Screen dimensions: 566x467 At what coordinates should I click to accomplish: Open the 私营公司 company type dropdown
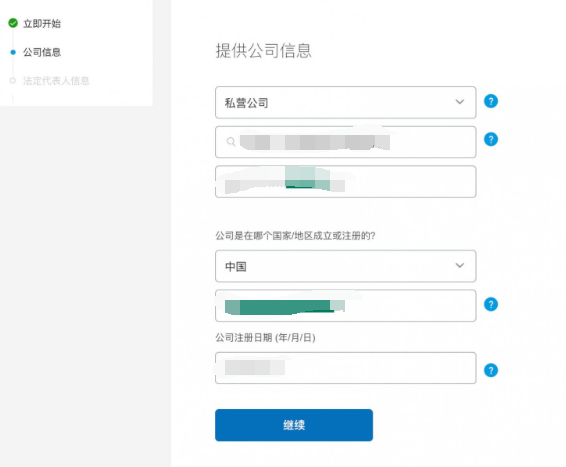click(x=345, y=102)
